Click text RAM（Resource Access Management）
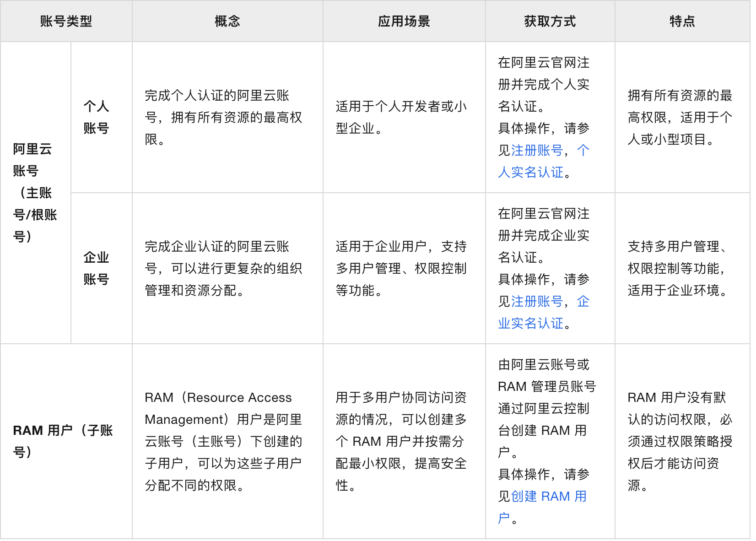 click(x=218, y=408)
